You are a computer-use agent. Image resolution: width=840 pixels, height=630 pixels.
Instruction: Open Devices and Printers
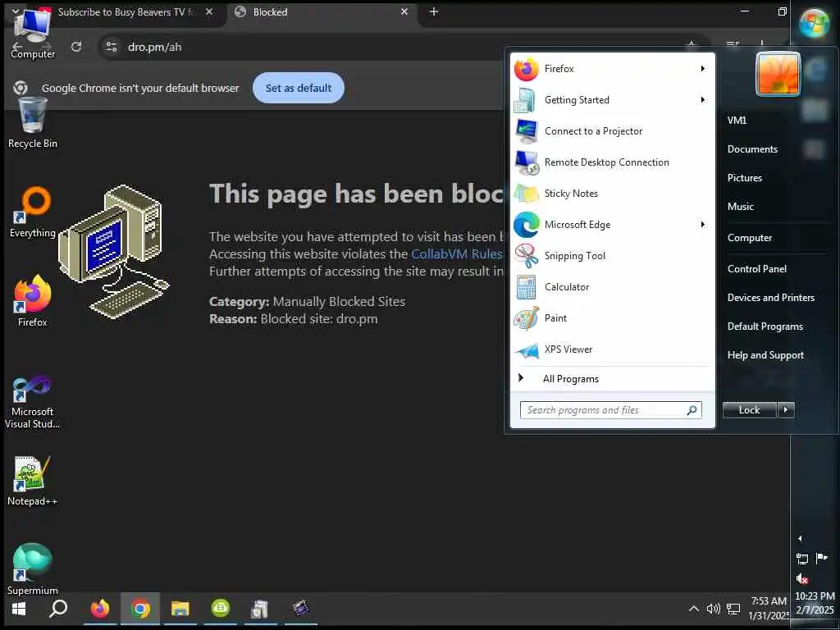[x=771, y=297]
